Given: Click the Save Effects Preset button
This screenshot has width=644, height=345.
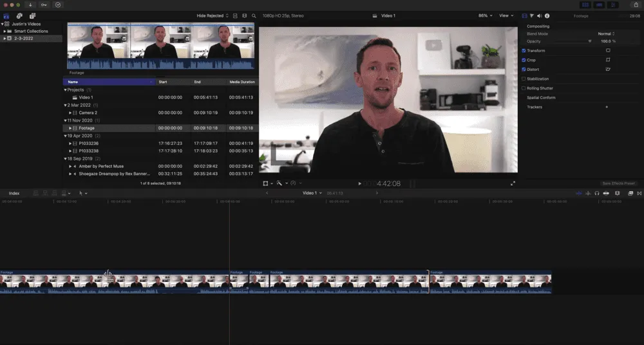Looking at the screenshot, I should (x=619, y=183).
